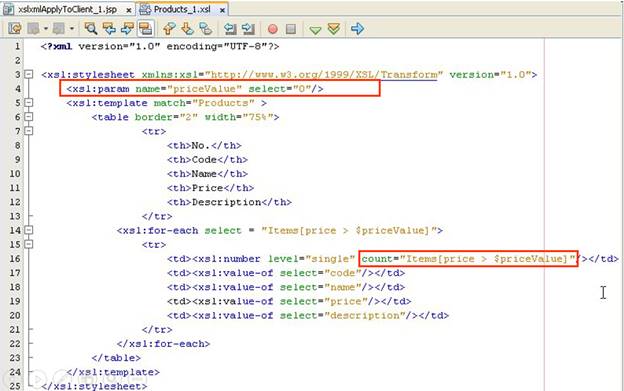The height and width of the screenshot is (391, 624).
Task: Close the xslxmlApplyToClient_1.jsp tab
Action: tap(129, 10)
